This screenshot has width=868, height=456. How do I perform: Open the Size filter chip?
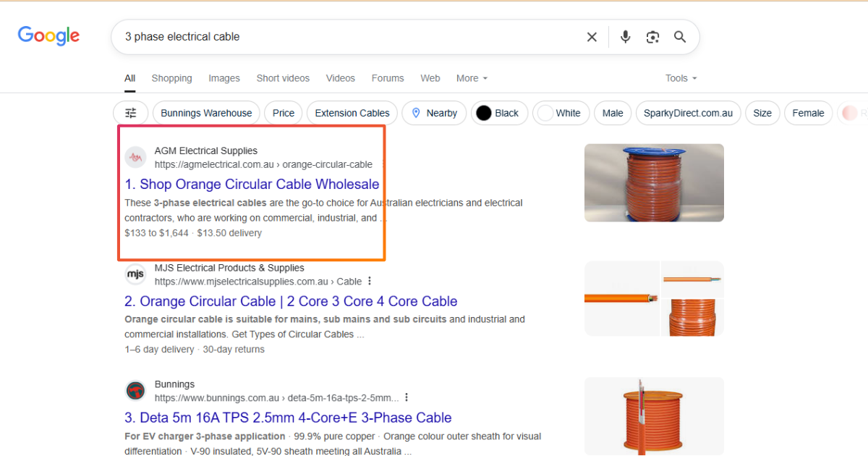tap(762, 113)
